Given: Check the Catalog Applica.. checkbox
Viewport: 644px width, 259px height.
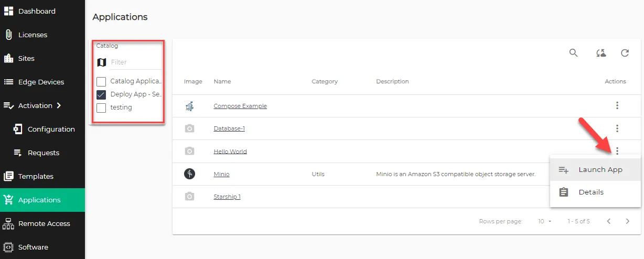Looking at the screenshot, I should [101, 82].
